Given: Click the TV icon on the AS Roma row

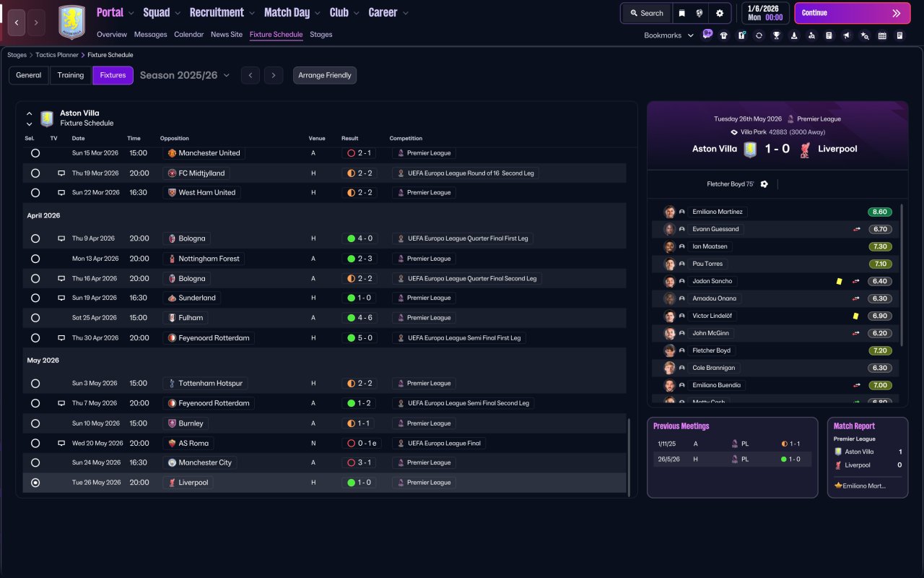Looking at the screenshot, I should 61,443.
